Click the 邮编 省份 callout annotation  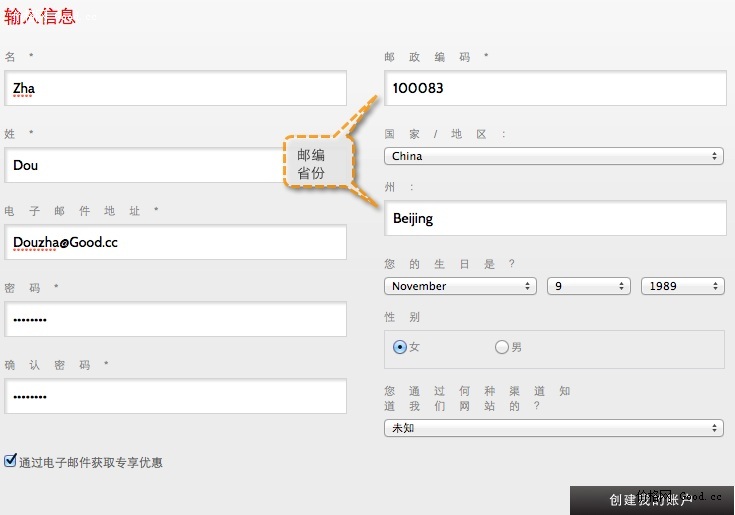pos(317,163)
